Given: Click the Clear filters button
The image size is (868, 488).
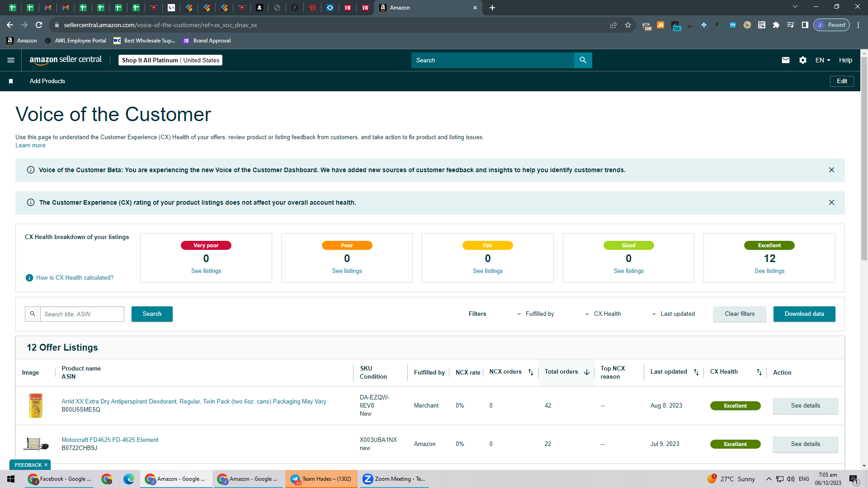Looking at the screenshot, I should coord(740,314).
